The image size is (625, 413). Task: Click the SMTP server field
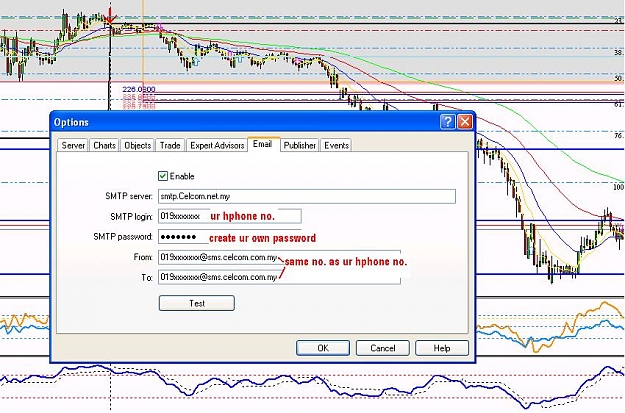click(307, 197)
